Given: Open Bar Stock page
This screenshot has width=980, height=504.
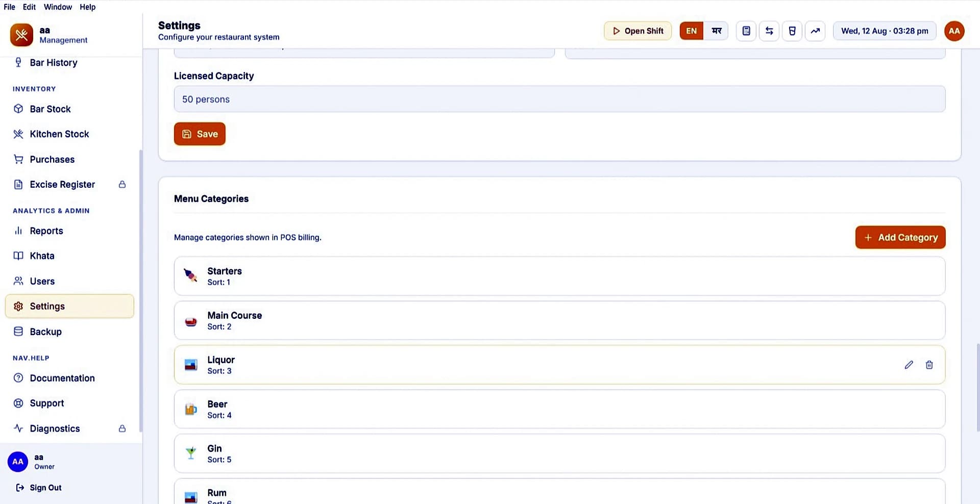Looking at the screenshot, I should (x=69, y=109).
